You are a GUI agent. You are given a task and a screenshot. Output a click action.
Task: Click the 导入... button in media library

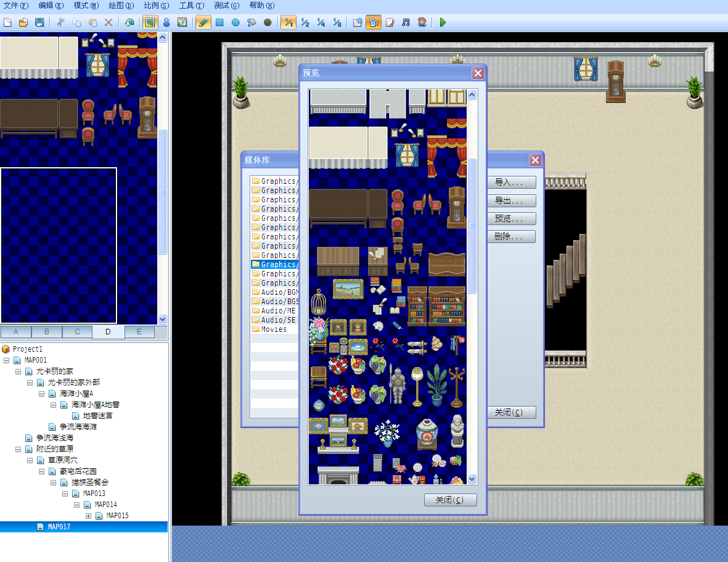point(511,183)
